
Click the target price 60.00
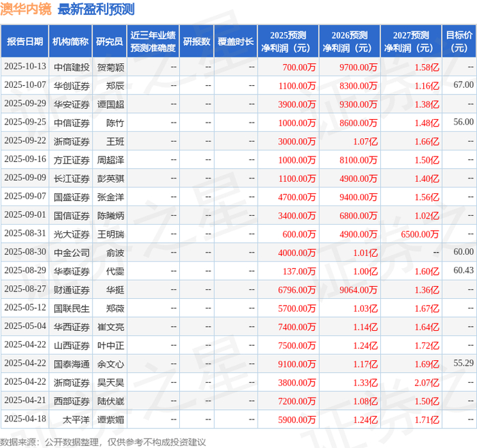point(463,252)
